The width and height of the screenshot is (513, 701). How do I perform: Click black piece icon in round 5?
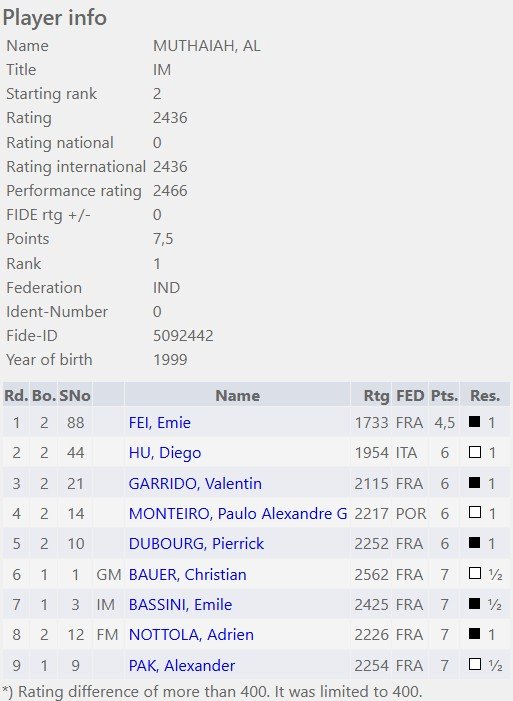pos(475,543)
